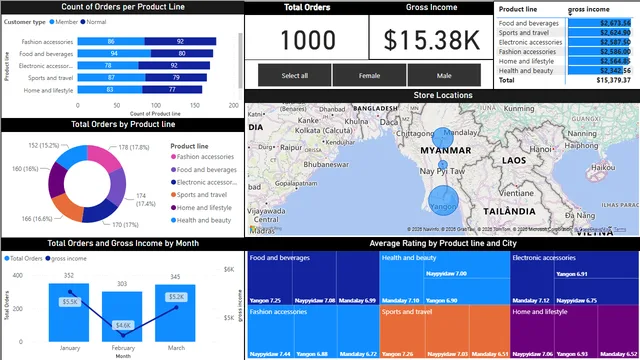Click Total Orders legend item in month chart

point(23,258)
